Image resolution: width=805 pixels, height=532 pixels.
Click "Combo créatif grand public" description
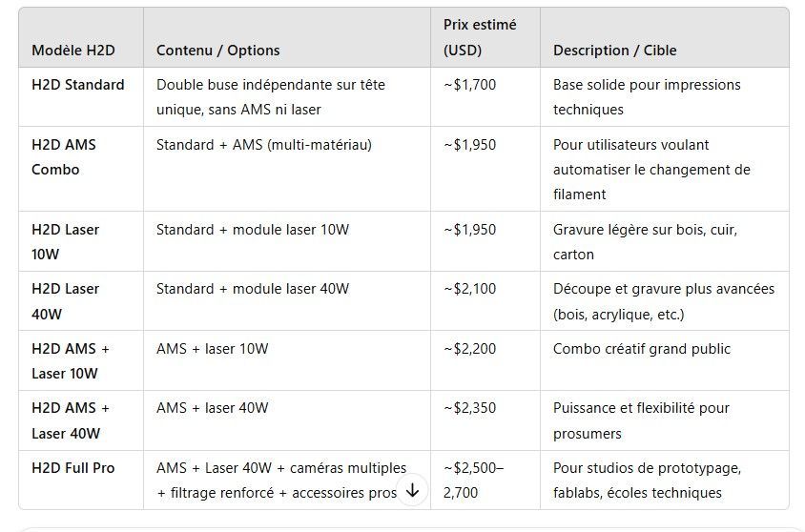click(642, 349)
